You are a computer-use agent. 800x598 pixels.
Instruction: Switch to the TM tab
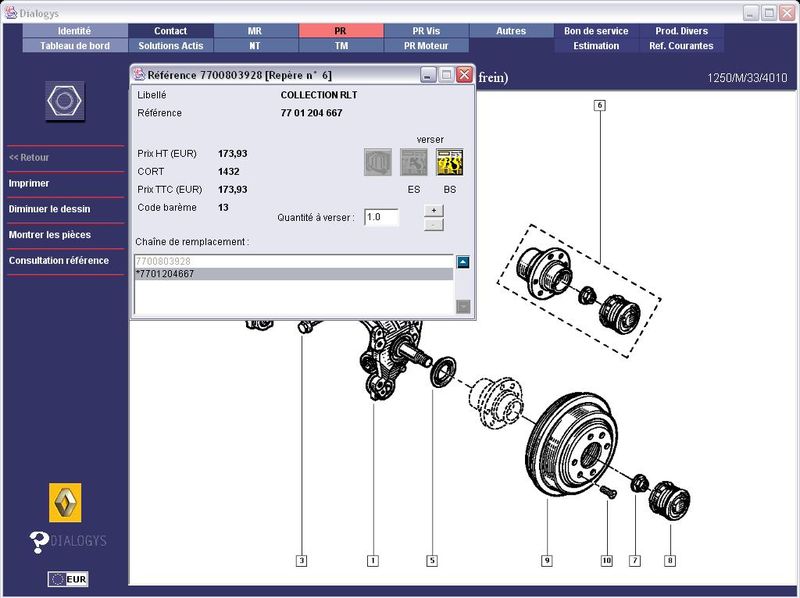[x=341, y=45]
